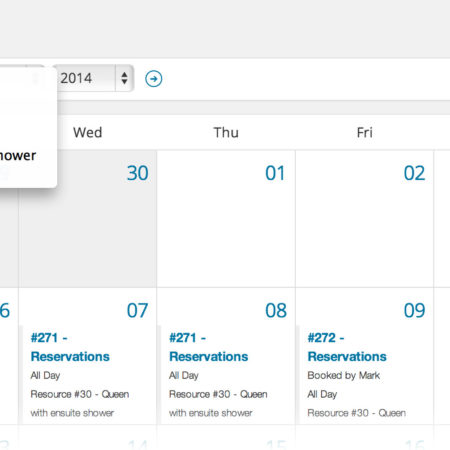450x450 pixels.
Task: Open day 02 in the calendar
Action: pyautogui.click(x=414, y=173)
